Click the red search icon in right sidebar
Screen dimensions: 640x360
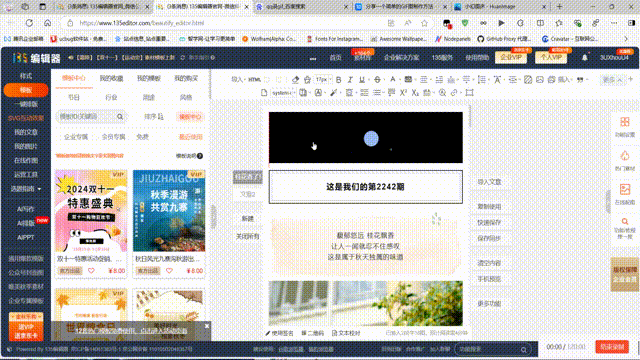point(624,222)
